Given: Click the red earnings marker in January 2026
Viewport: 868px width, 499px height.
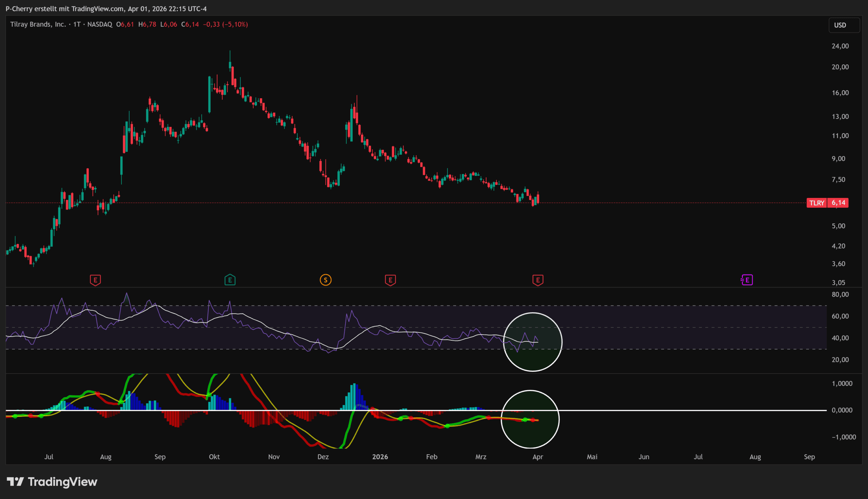Looking at the screenshot, I should tap(390, 280).
